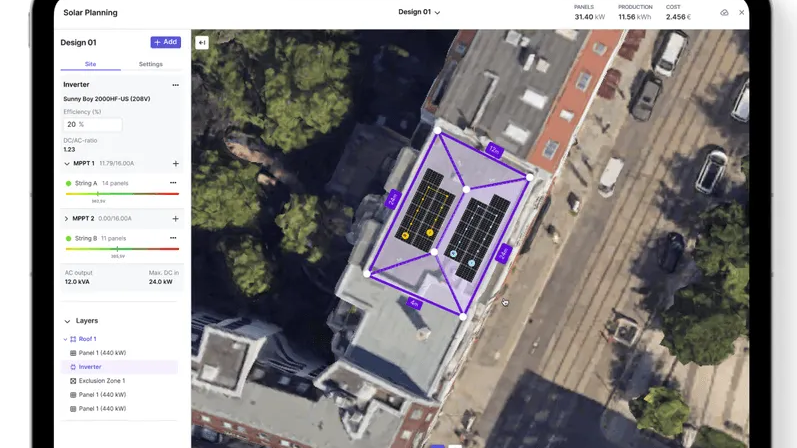Open the Design 01 dropdown in the header

pyautogui.click(x=419, y=13)
